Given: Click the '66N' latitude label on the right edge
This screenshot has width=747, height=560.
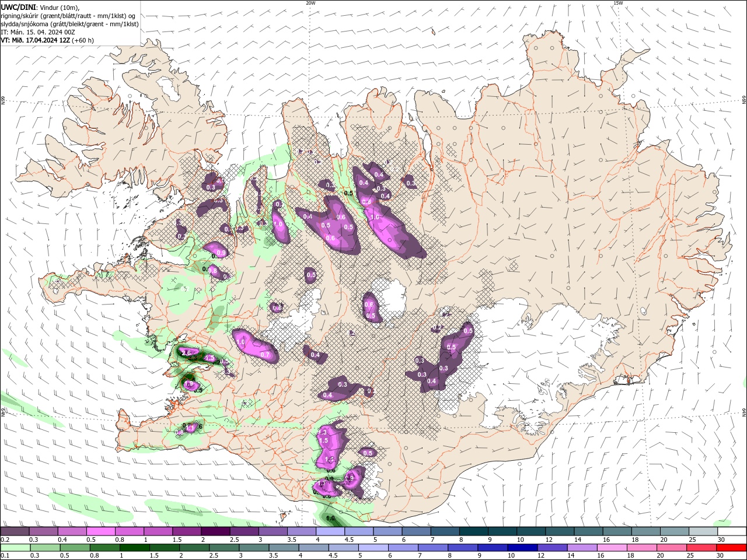Looking at the screenshot, I should (744, 100).
